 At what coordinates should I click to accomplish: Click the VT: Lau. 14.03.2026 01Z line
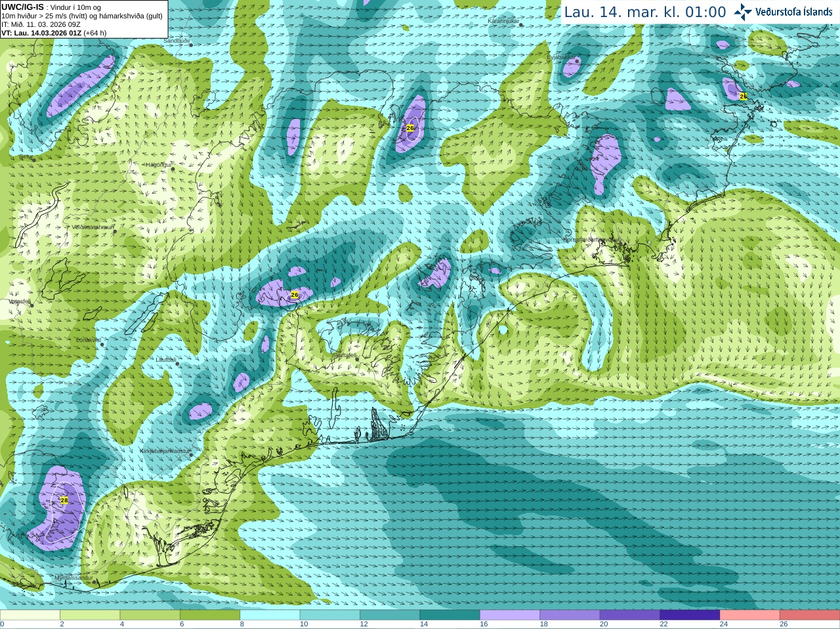(x=41, y=33)
